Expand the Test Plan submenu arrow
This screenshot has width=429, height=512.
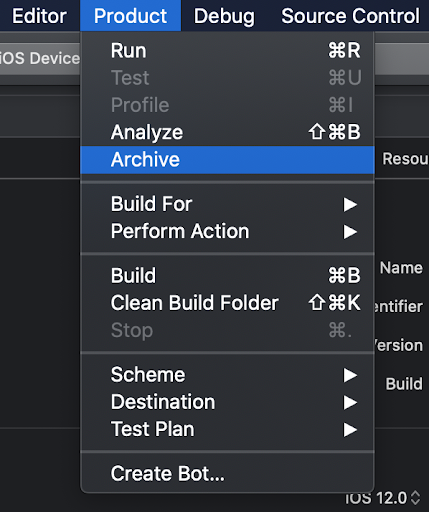click(x=350, y=430)
